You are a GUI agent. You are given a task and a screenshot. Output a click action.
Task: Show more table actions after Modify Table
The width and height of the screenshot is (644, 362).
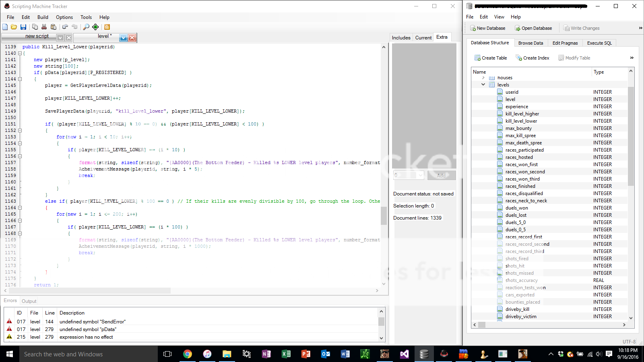coord(632,58)
